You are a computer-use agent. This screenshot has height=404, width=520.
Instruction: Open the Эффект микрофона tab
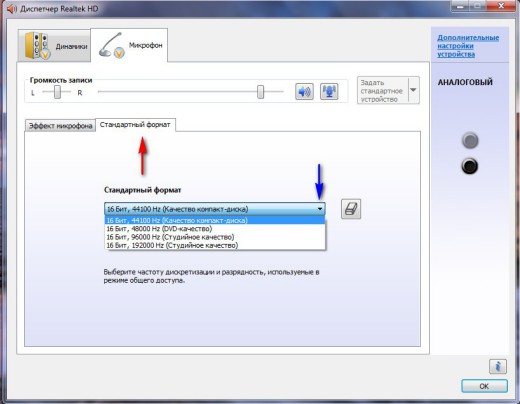(x=60, y=126)
